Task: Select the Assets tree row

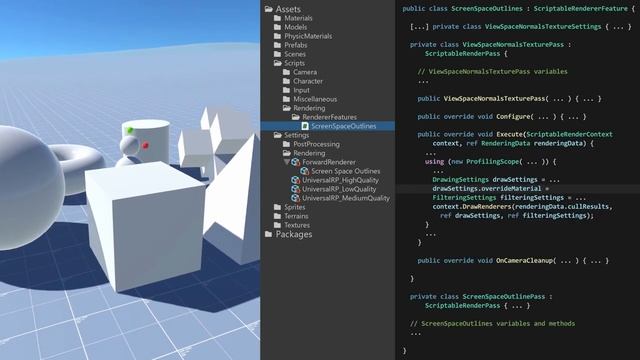Action: pyautogui.click(x=328, y=9)
